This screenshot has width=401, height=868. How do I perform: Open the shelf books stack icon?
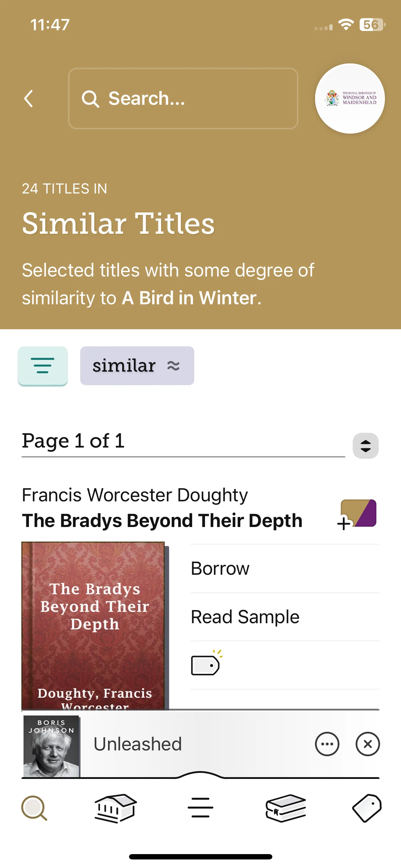pos(286,808)
